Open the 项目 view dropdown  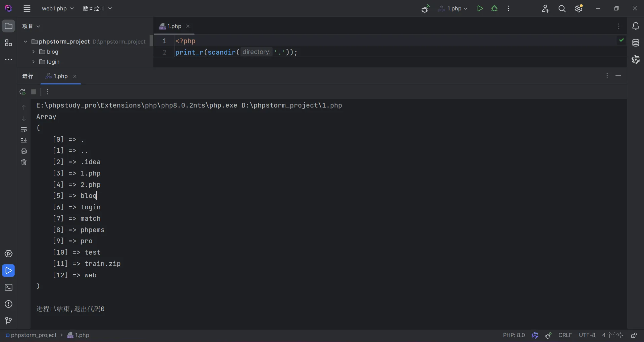[x=31, y=26]
